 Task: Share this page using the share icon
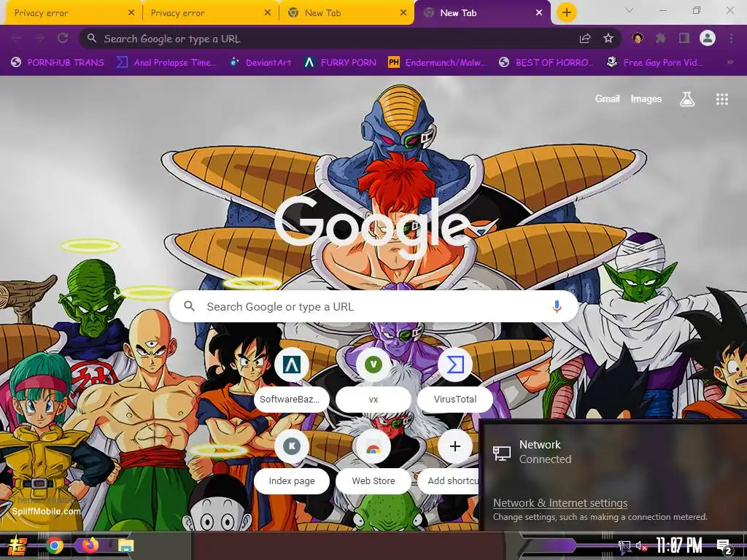tap(585, 39)
